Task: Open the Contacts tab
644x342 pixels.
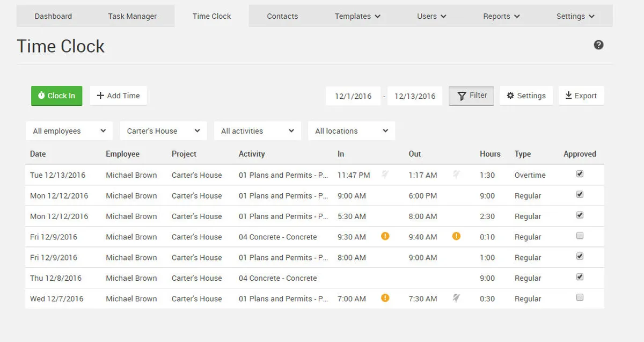Action: click(x=282, y=16)
